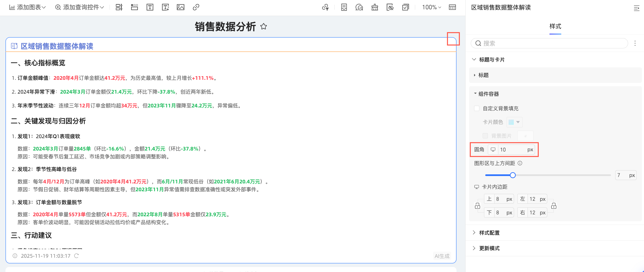This screenshot has width=644, height=272.
Task: Toggle the padding lock on the left
Action: [x=477, y=206]
